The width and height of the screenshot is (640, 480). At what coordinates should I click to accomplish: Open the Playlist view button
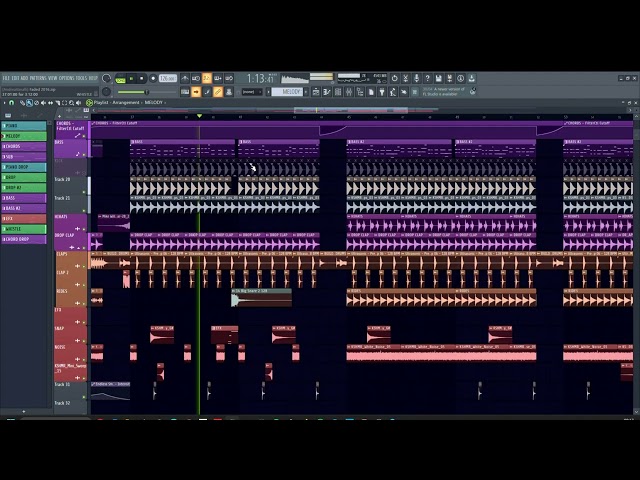click(316, 92)
